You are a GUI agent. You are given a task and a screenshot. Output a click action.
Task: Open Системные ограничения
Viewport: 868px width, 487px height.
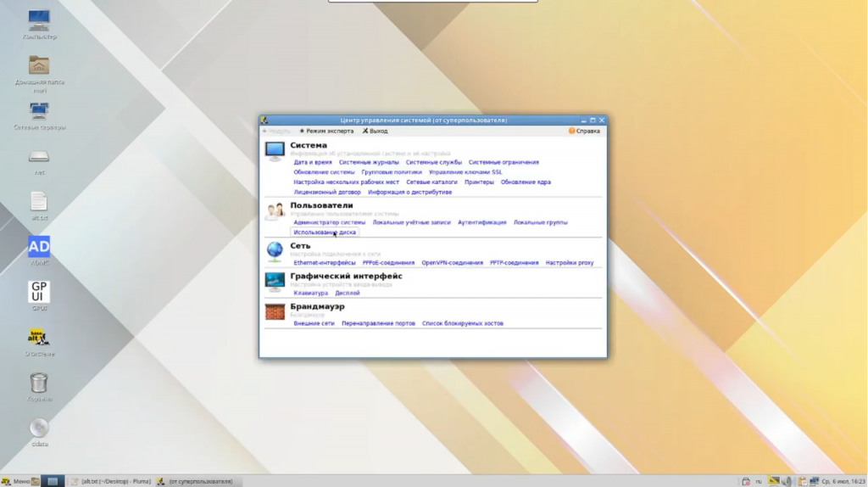[504, 162]
